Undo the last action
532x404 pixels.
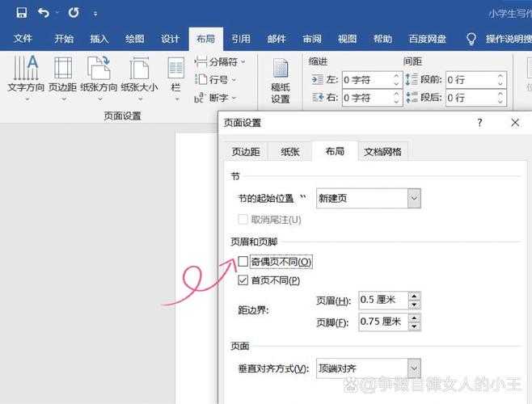[44, 13]
